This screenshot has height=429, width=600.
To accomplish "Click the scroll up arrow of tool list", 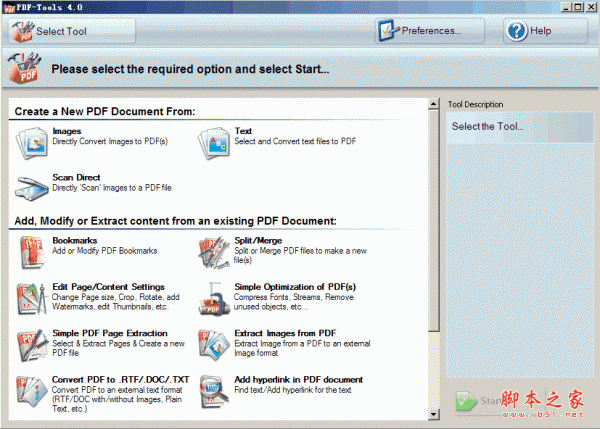I will tap(434, 104).
